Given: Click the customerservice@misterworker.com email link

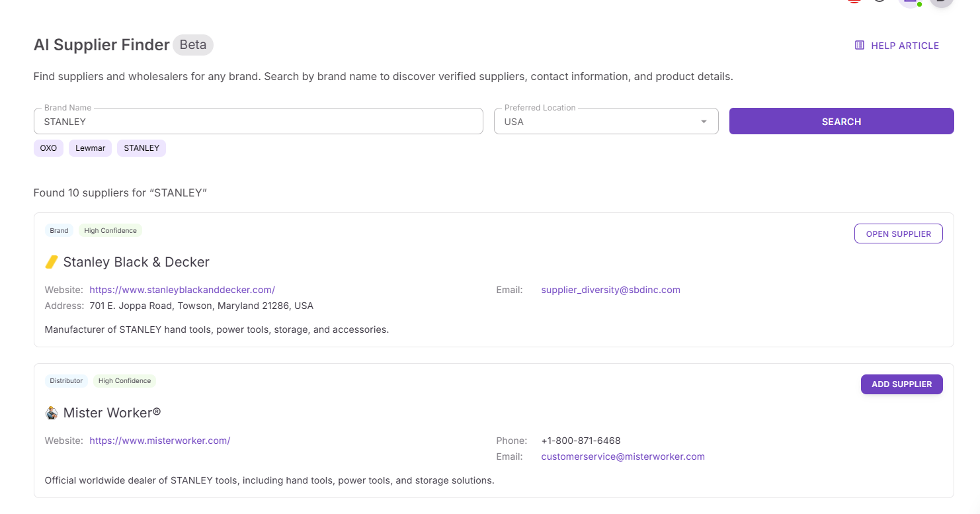Looking at the screenshot, I should pyautogui.click(x=622, y=456).
